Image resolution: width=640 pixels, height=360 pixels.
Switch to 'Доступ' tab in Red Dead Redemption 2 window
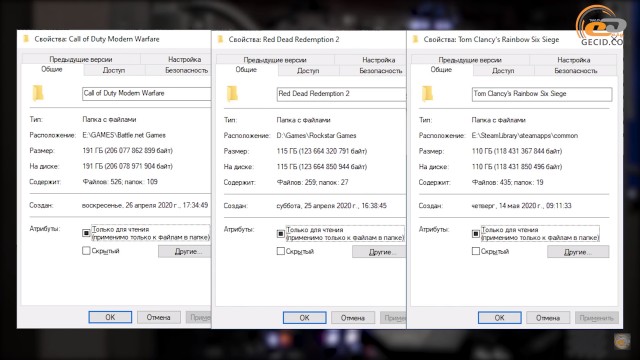[x=308, y=71]
